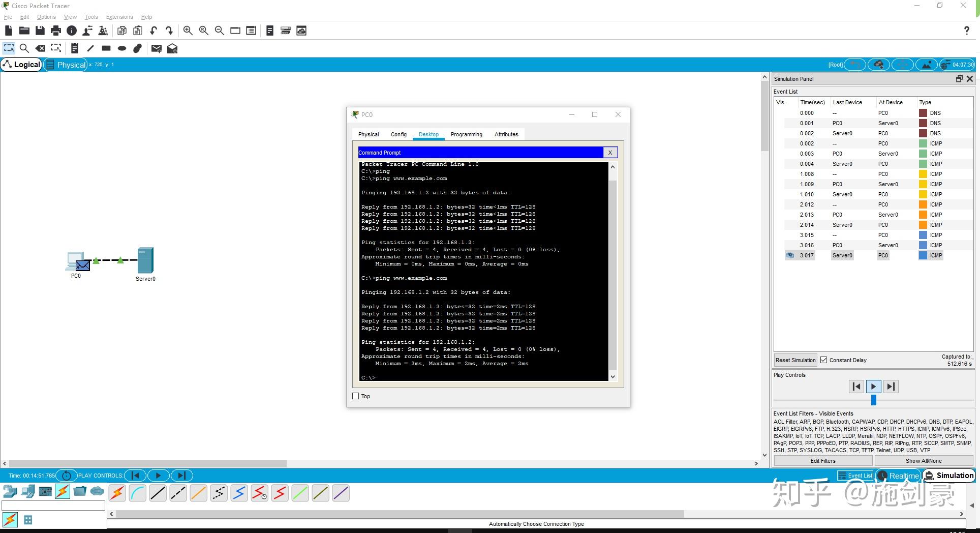This screenshot has height=533, width=980.
Task: Close Command Prompt with X button
Action: [x=610, y=153]
